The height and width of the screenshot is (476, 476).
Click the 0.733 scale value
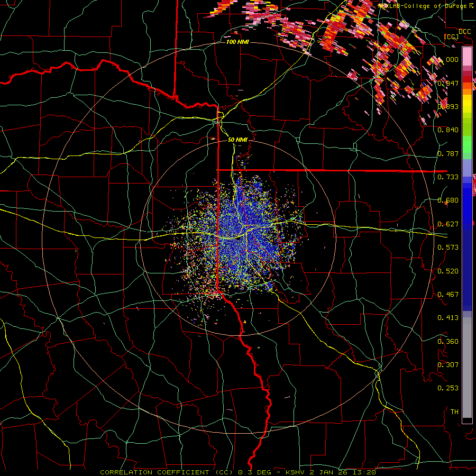[x=448, y=177]
